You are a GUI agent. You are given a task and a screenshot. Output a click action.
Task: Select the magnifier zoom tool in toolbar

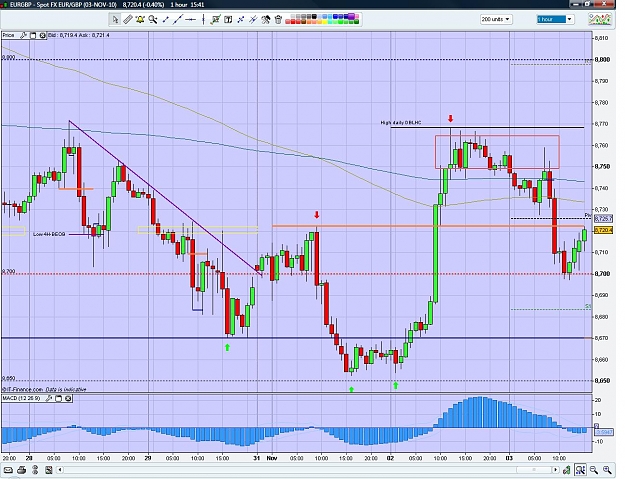pyautogui.click(x=153, y=19)
